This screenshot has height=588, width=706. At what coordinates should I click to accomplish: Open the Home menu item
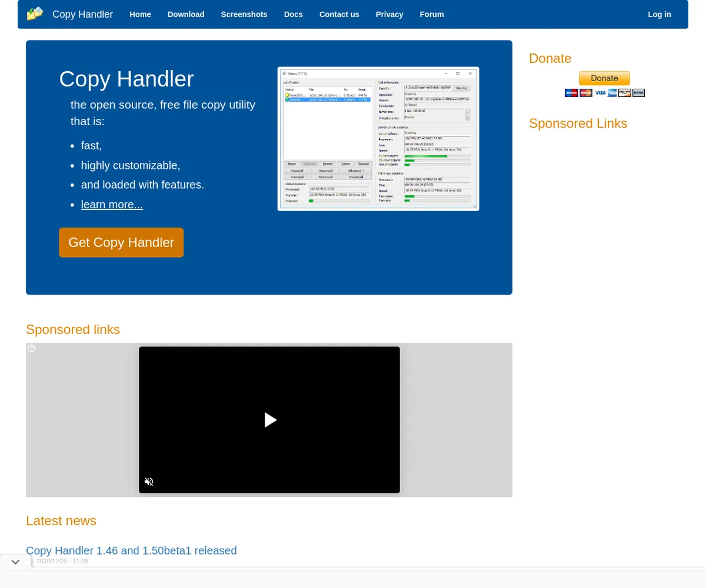(140, 14)
